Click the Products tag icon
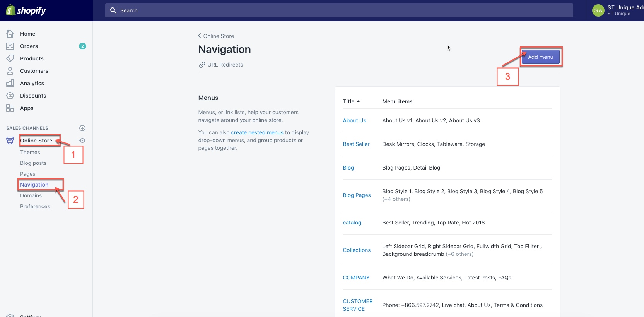Screen dimensions: 644x317 [x=10, y=58]
